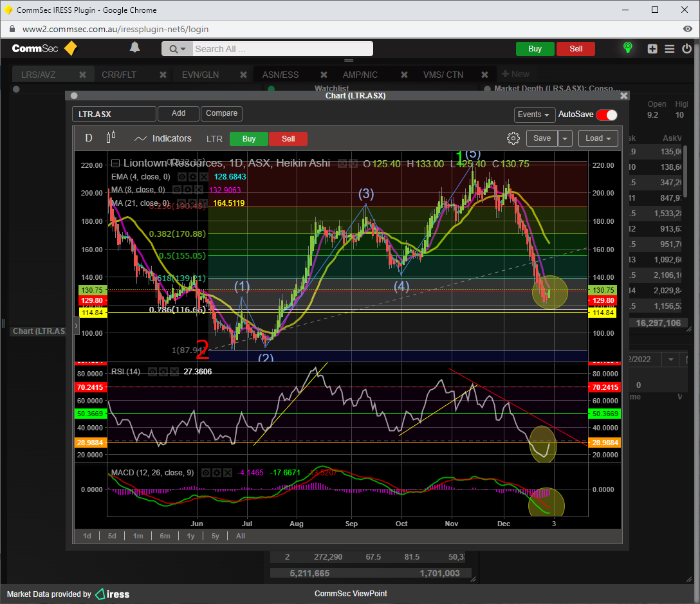Screen dimensions: 700x604
Task: Expand the Events dropdown
Action: (535, 114)
